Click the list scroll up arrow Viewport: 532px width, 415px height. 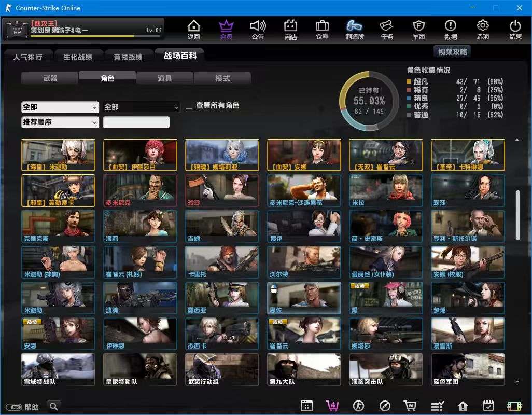click(x=517, y=140)
